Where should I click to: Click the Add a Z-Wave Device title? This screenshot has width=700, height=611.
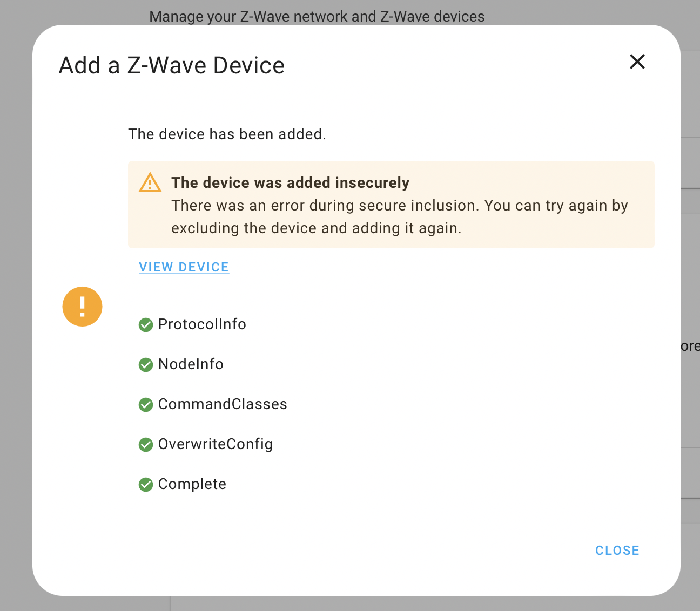pos(171,65)
